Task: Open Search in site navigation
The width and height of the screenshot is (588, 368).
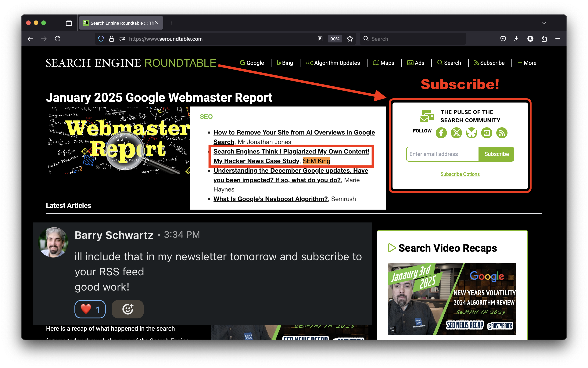Action: coord(449,63)
